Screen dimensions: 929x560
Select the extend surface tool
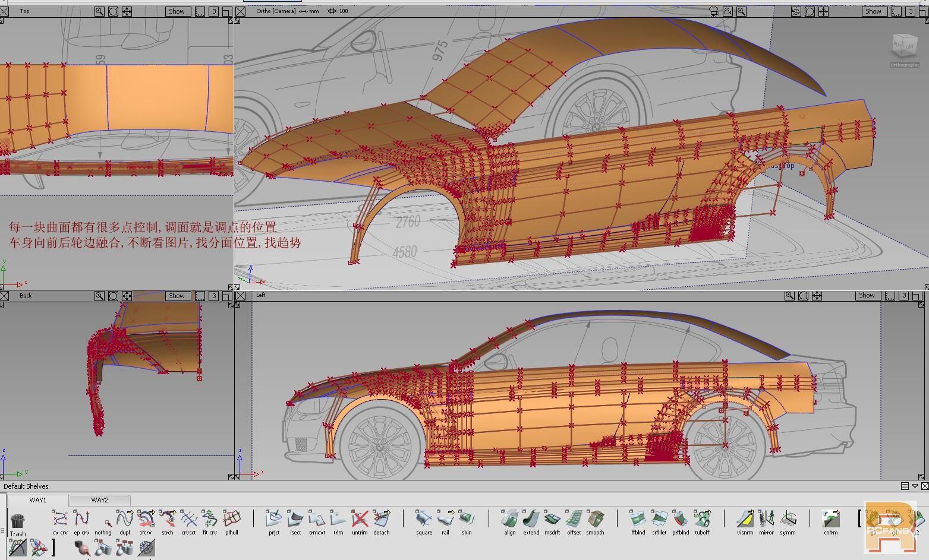[531, 523]
